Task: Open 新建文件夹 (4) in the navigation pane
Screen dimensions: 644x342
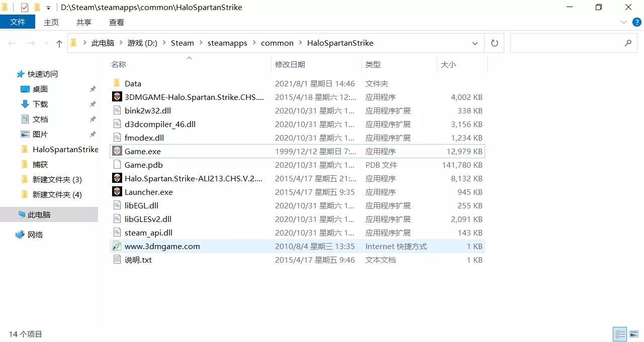Action: 57,194
